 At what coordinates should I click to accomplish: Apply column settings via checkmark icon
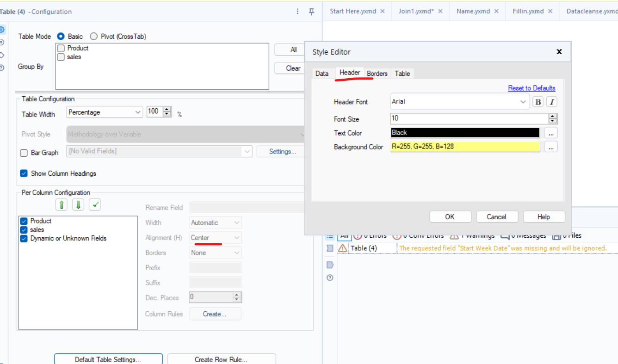[x=95, y=204]
